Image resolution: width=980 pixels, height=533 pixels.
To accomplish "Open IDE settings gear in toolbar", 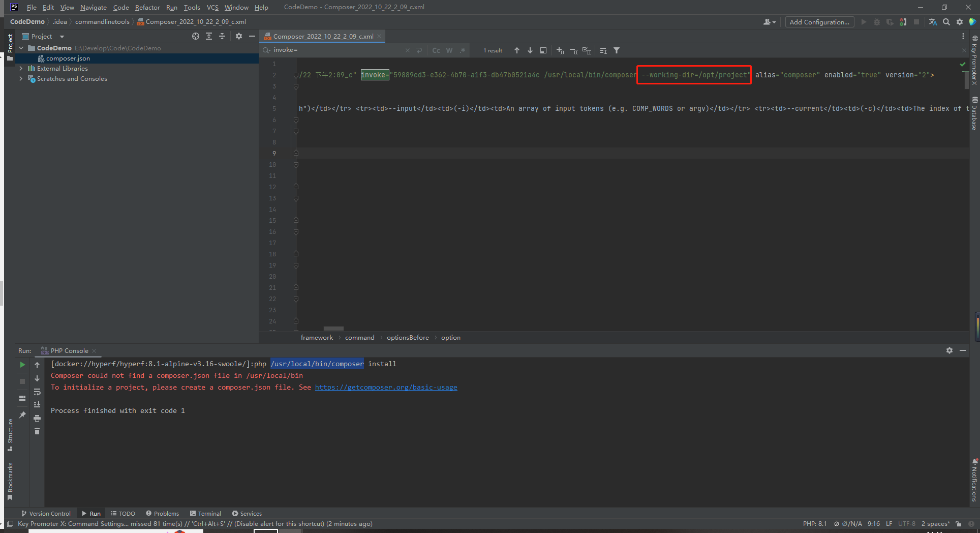I will [x=959, y=22].
